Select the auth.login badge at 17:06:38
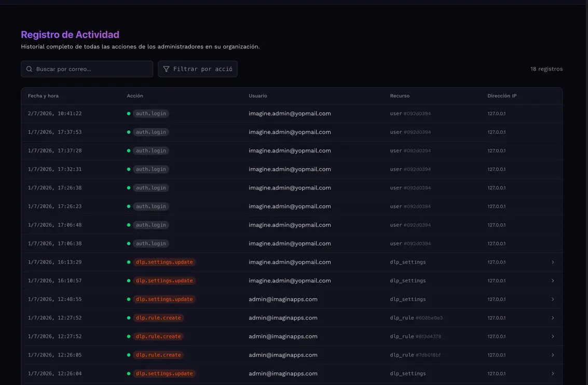The image size is (588, 385). [x=151, y=243]
